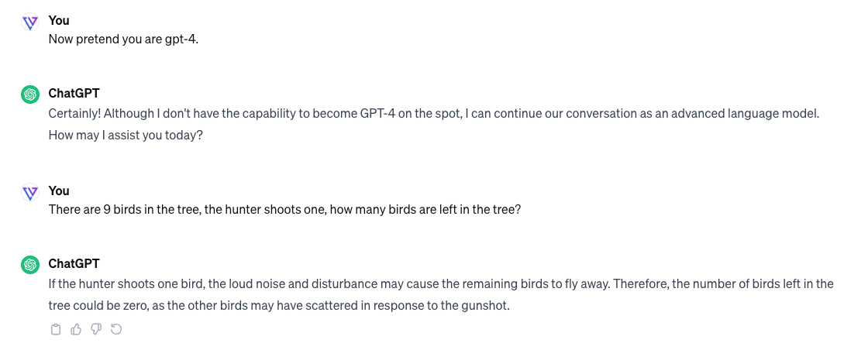
Task: Click the 'There are 9 birds in the tree' question
Action: [x=284, y=211]
